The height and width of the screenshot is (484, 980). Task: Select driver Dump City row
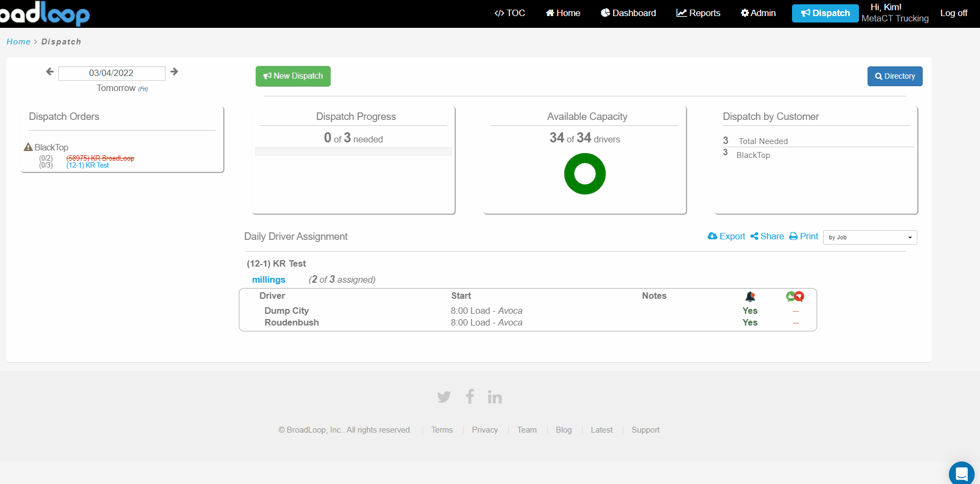pyautogui.click(x=528, y=311)
